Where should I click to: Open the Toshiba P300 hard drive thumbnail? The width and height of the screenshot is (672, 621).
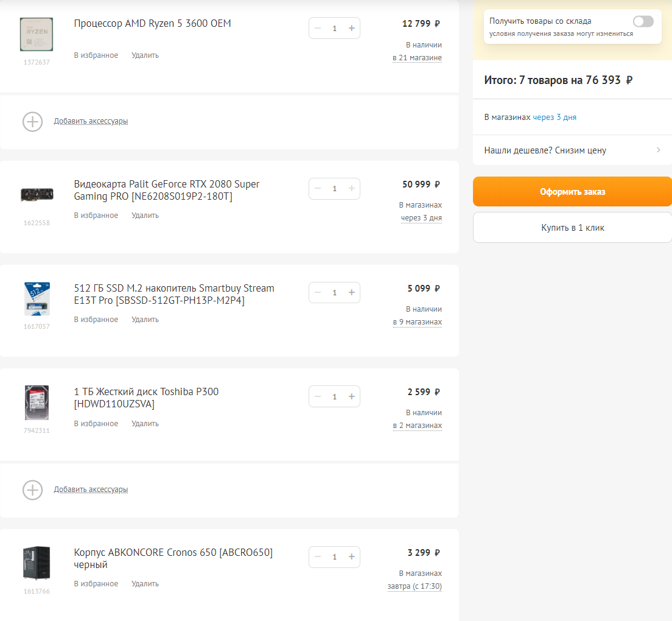pyautogui.click(x=37, y=402)
